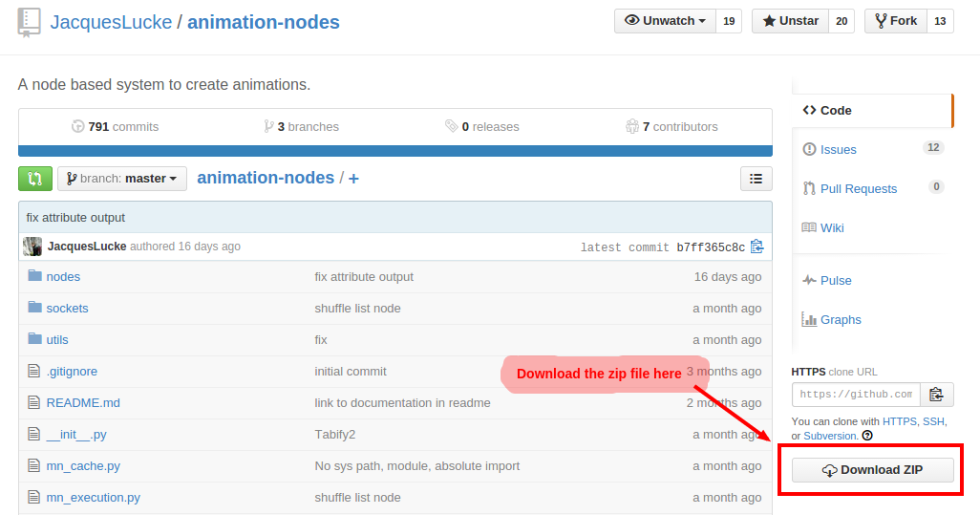View the 791 commits
980x515 pixels.
tap(115, 127)
